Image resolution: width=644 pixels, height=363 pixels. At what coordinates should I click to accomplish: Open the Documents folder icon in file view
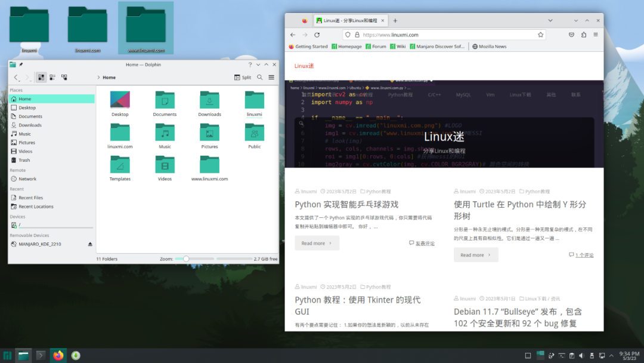pos(165,104)
